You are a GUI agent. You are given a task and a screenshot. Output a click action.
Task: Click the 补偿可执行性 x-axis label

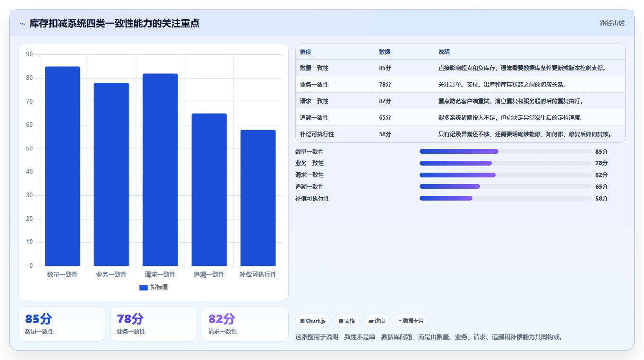pos(258,274)
